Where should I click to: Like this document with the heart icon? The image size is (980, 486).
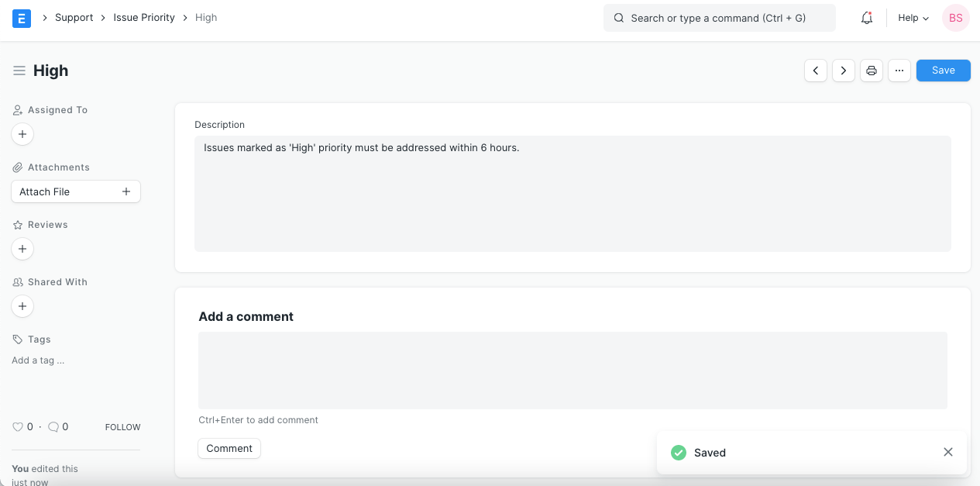coord(18,426)
